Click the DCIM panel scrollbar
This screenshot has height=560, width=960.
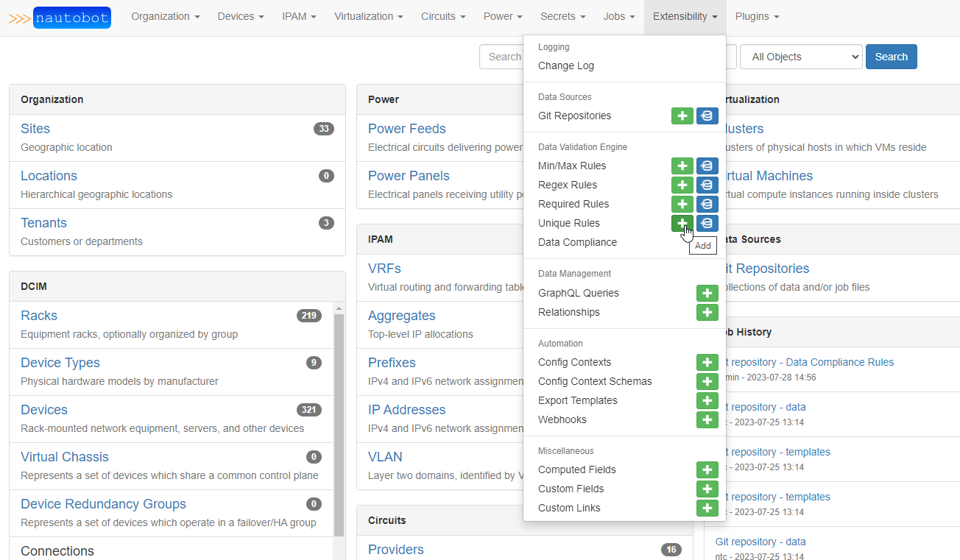339,419
